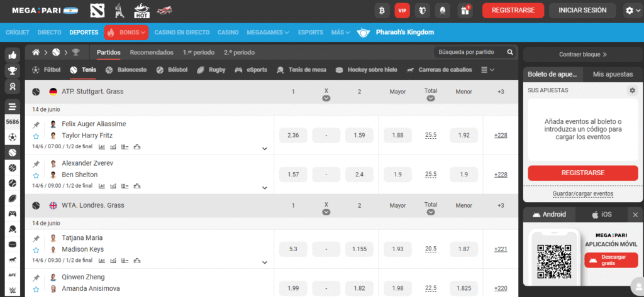Screen dimensions: 644x297
Task: Pin the Alexander Zverev match
Action: pyautogui.click(x=36, y=164)
